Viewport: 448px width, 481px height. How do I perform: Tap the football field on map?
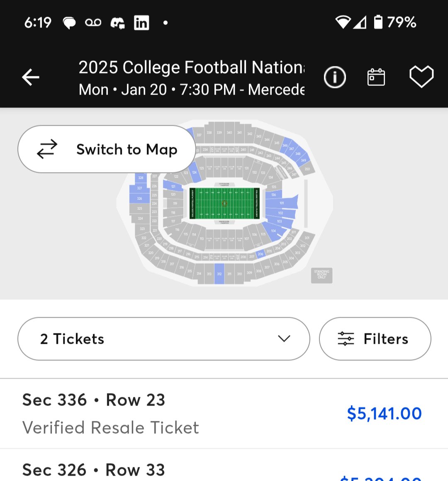click(224, 203)
